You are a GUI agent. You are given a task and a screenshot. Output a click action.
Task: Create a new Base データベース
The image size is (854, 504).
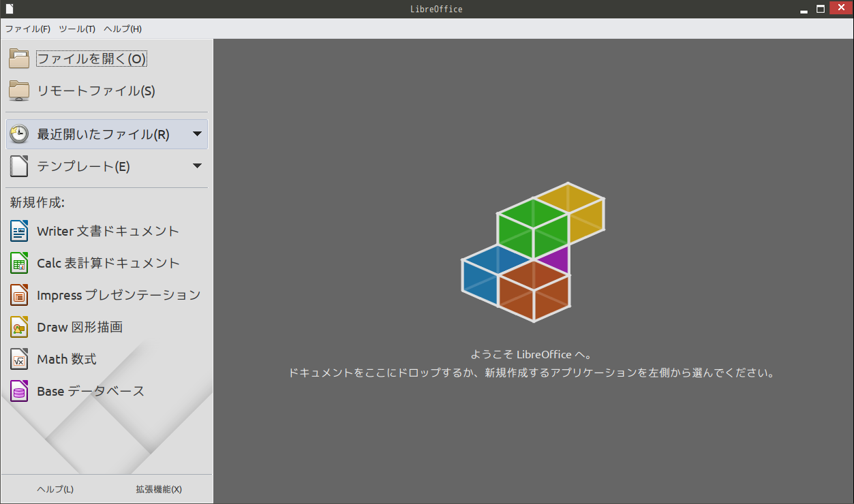tap(106, 392)
